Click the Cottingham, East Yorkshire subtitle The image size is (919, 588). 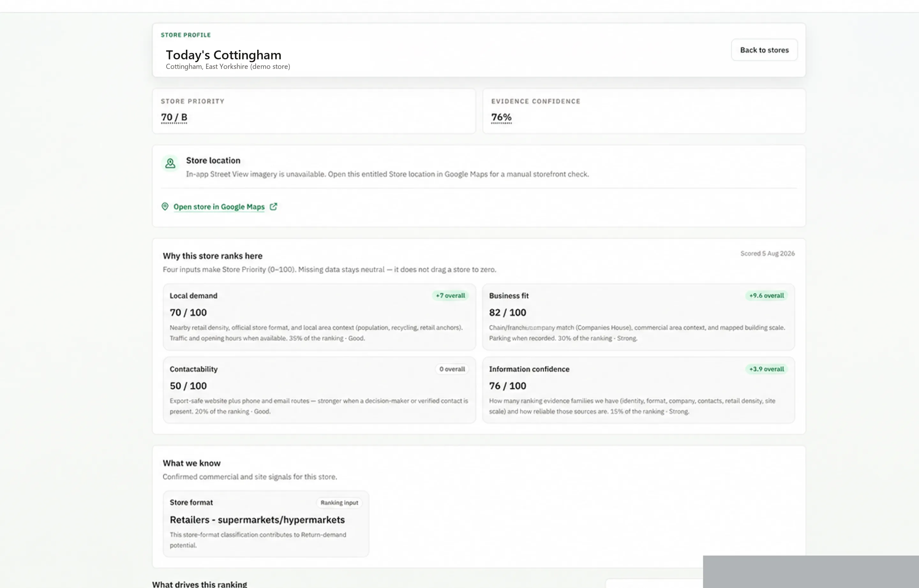pos(228,66)
